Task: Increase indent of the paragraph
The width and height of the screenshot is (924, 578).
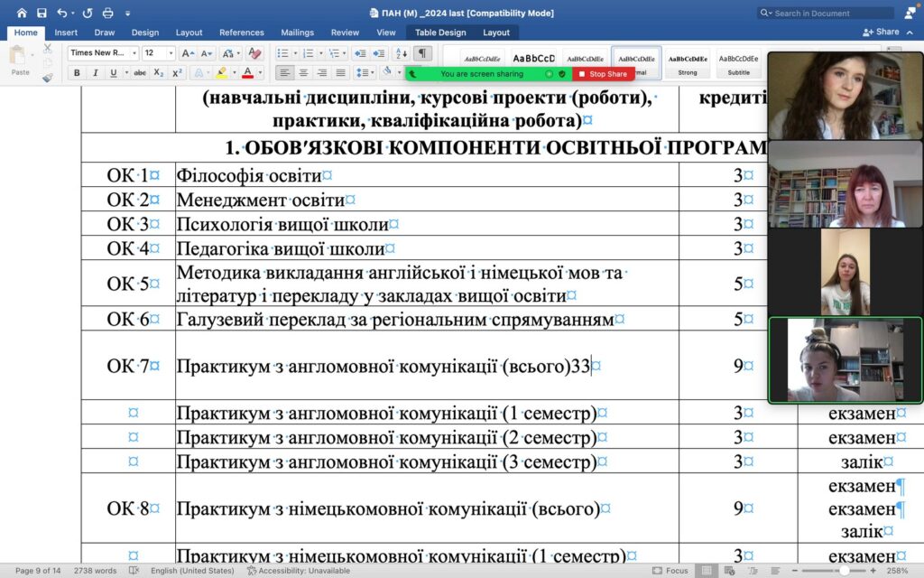Action: pos(378,53)
